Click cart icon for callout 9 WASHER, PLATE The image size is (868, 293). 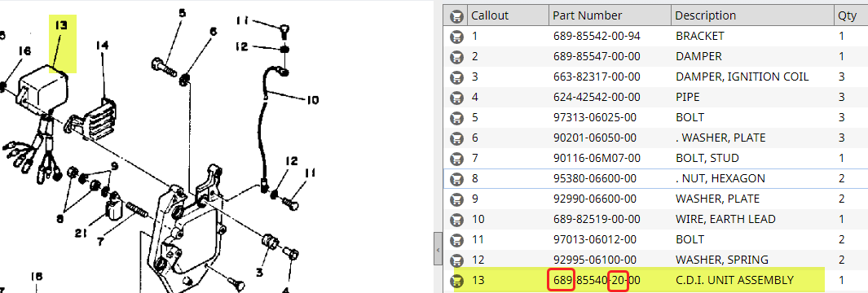pos(456,199)
